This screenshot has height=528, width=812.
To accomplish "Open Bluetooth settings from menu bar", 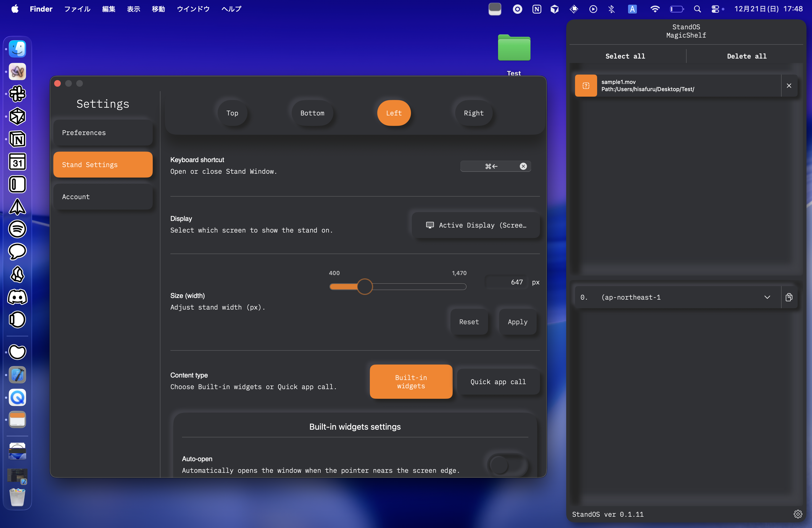I will click(611, 9).
